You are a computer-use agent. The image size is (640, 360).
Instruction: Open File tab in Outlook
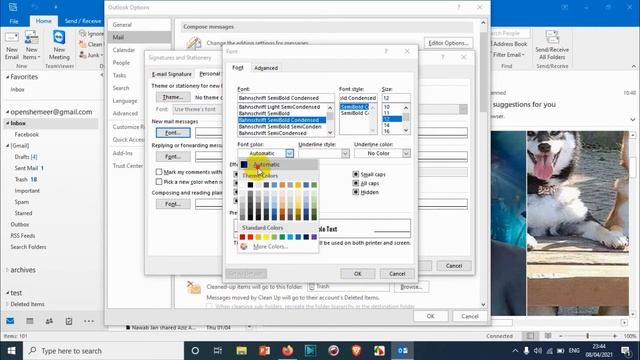click(14, 21)
